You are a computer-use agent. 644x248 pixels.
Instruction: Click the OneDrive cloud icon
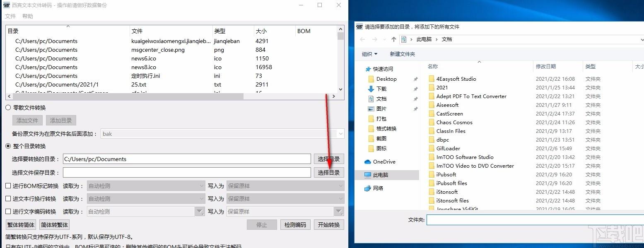368,161
